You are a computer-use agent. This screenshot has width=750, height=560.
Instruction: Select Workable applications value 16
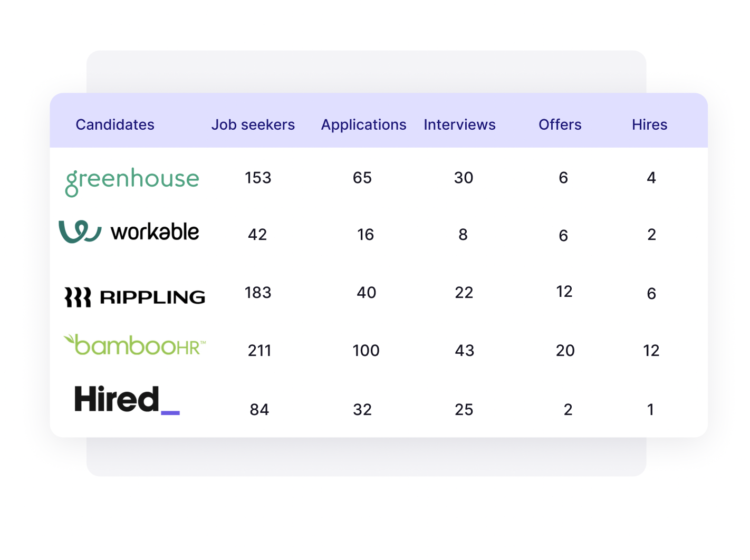[366, 235]
